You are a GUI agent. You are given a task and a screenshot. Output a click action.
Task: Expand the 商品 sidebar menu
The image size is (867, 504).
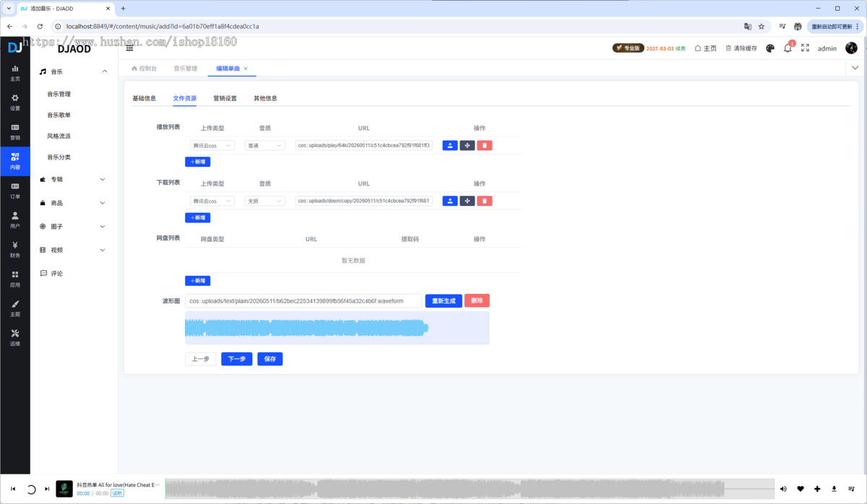pos(74,203)
